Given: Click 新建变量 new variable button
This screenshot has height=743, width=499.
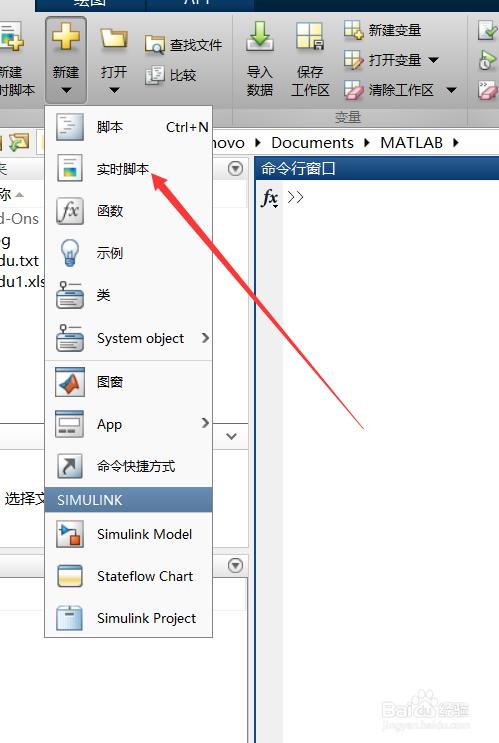Looking at the screenshot, I should pyautogui.click(x=382, y=30).
